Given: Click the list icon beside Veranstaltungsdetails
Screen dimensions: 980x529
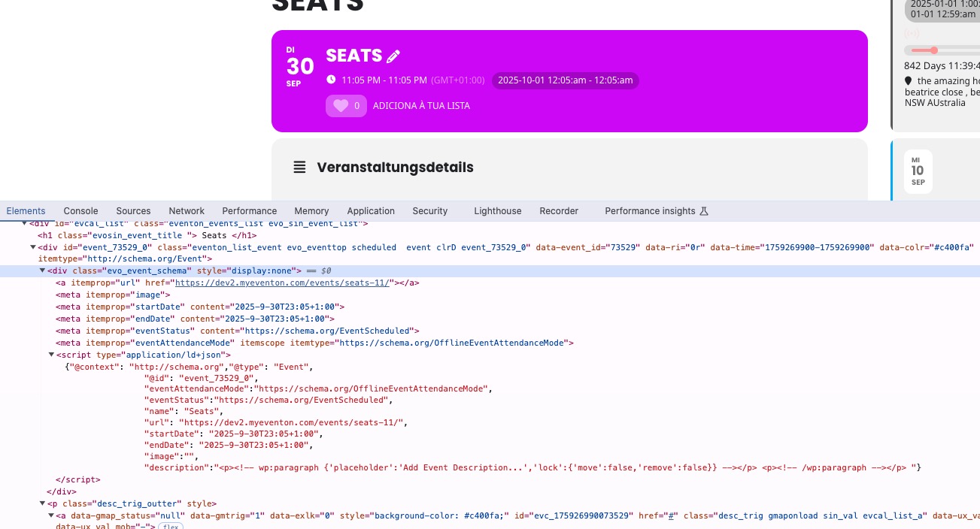Looking at the screenshot, I should (x=299, y=168).
